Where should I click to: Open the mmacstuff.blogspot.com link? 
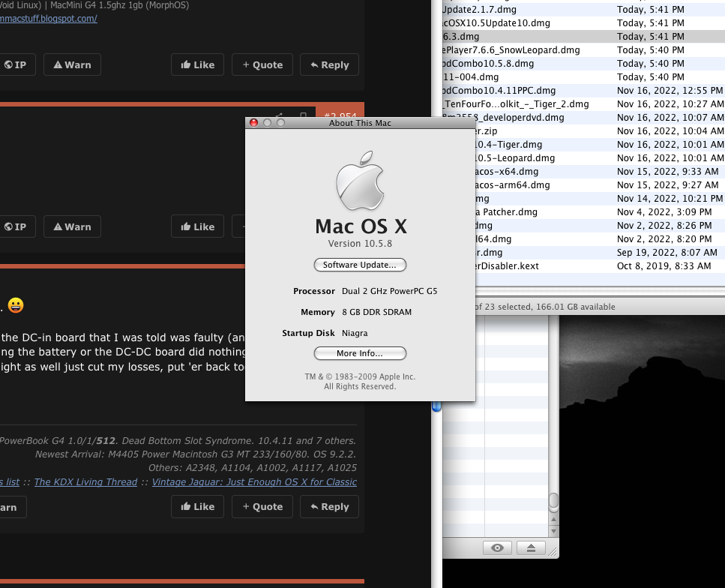(49, 19)
